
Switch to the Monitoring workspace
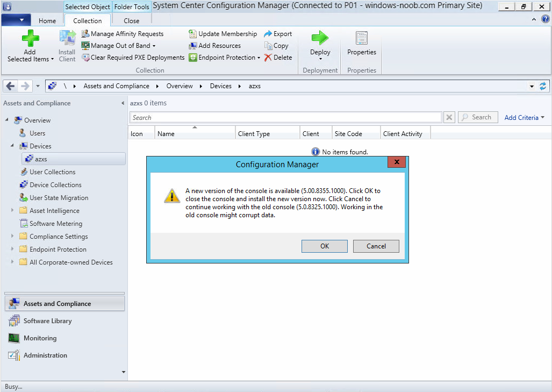(x=65, y=338)
